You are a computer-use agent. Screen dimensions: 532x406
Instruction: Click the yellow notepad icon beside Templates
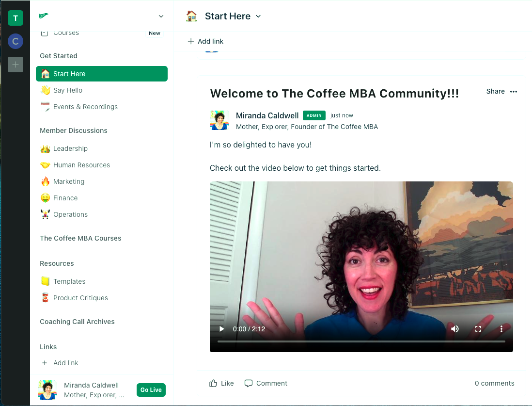[x=45, y=281]
